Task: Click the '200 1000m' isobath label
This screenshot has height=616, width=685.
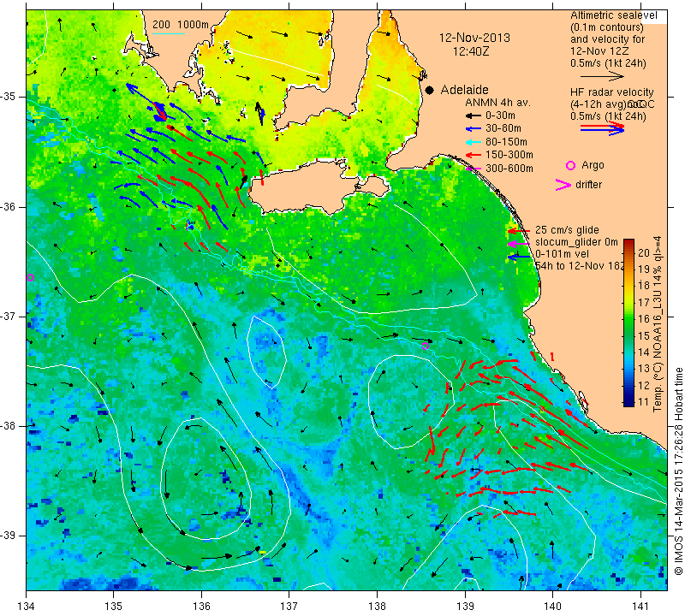Action: 181,25
